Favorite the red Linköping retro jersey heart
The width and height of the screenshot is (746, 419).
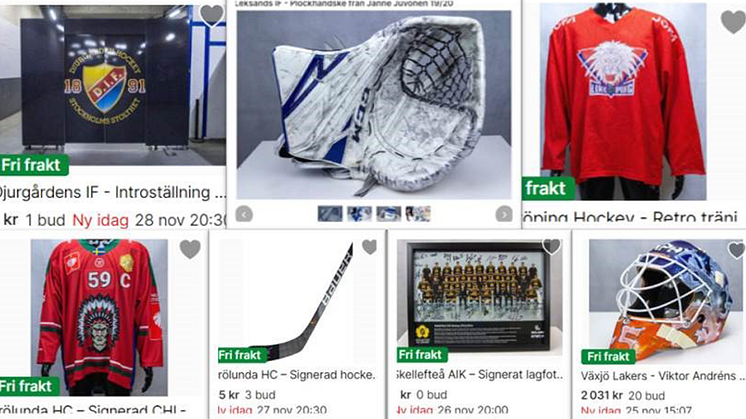(733, 21)
